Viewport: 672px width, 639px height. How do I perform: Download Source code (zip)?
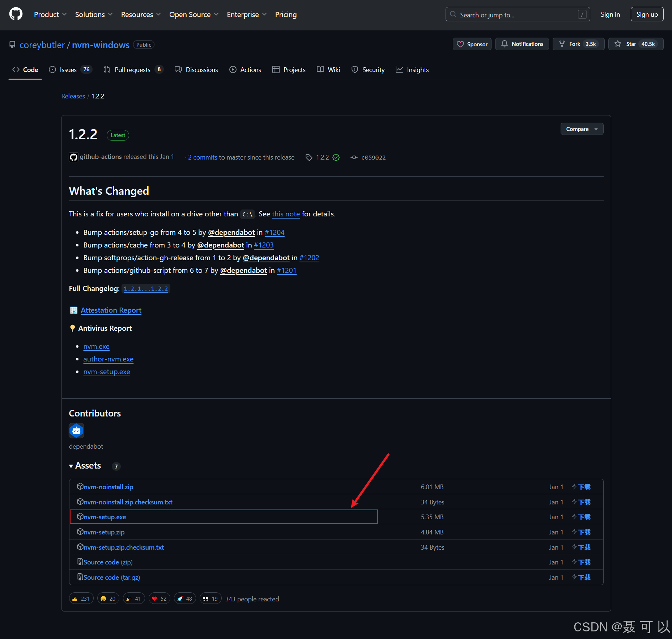[108, 562]
